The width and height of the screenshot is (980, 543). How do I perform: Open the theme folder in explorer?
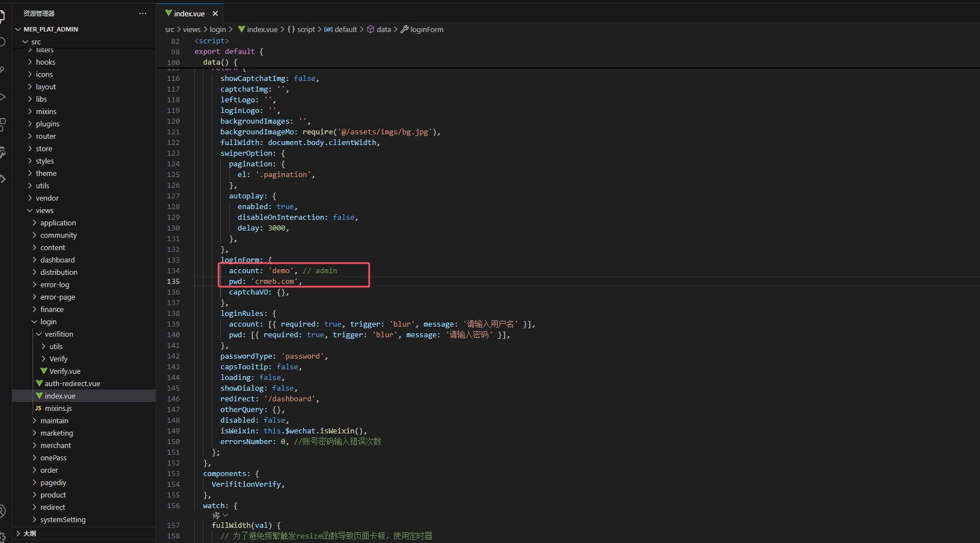click(x=46, y=173)
